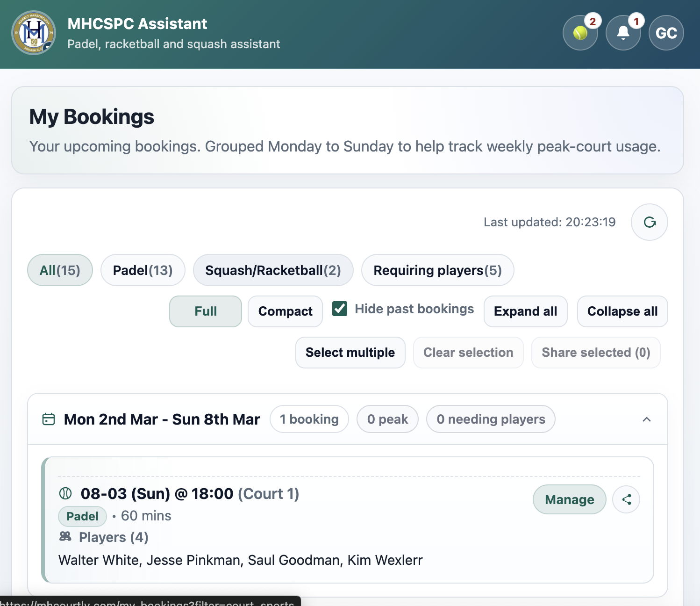
Task: Click Clear selection
Action: [x=468, y=353]
